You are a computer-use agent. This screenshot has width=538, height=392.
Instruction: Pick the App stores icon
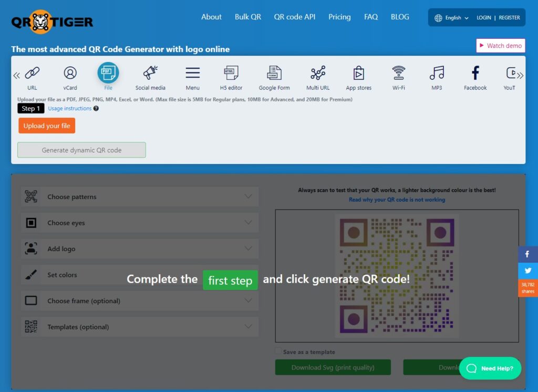358,73
